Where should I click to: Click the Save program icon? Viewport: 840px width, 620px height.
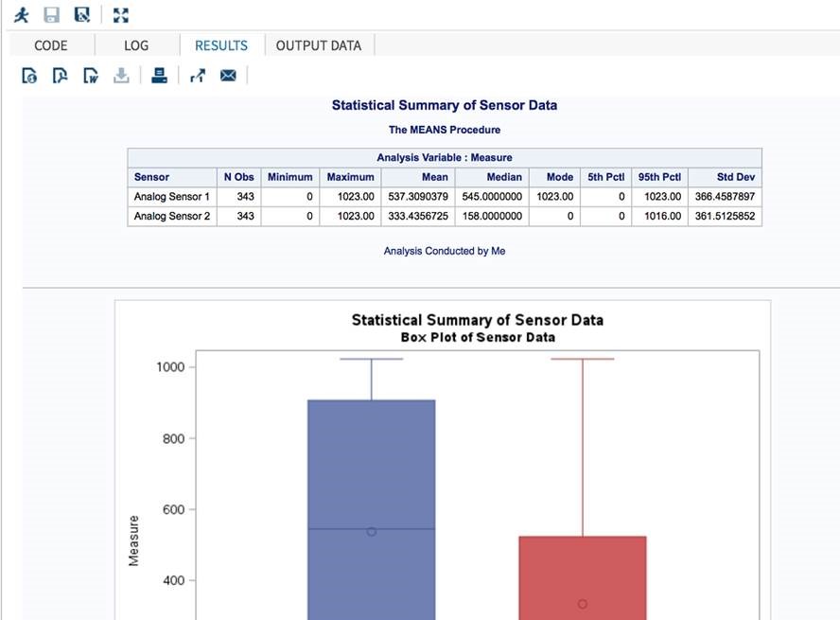(x=52, y=14)
